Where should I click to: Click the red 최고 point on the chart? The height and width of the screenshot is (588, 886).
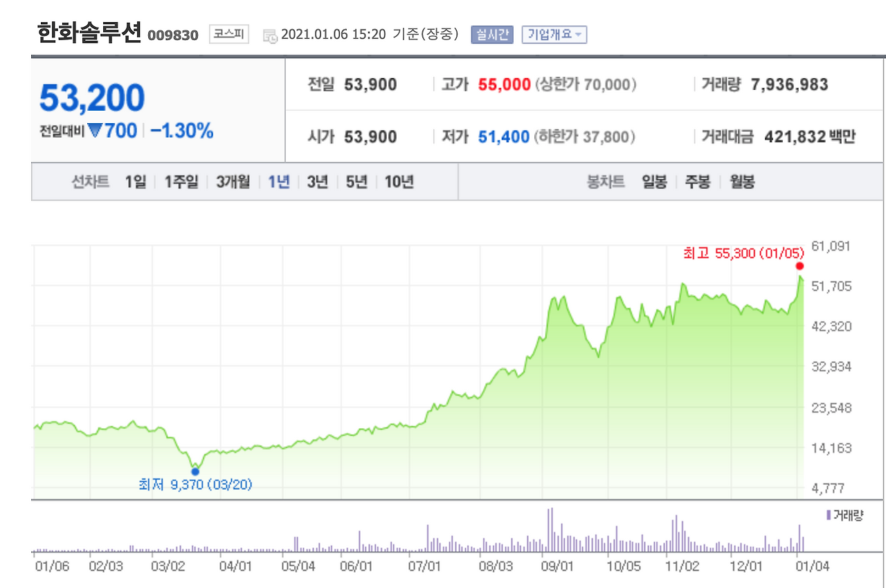pos(799,266)
